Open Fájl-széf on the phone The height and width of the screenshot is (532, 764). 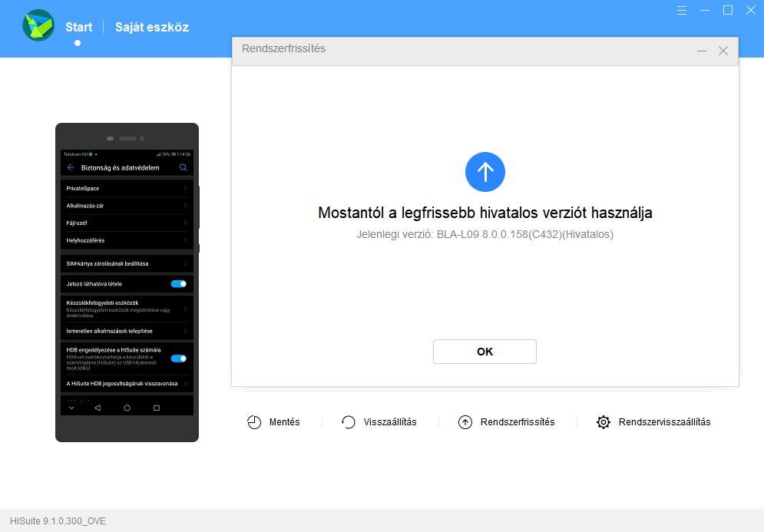[127, 223]
